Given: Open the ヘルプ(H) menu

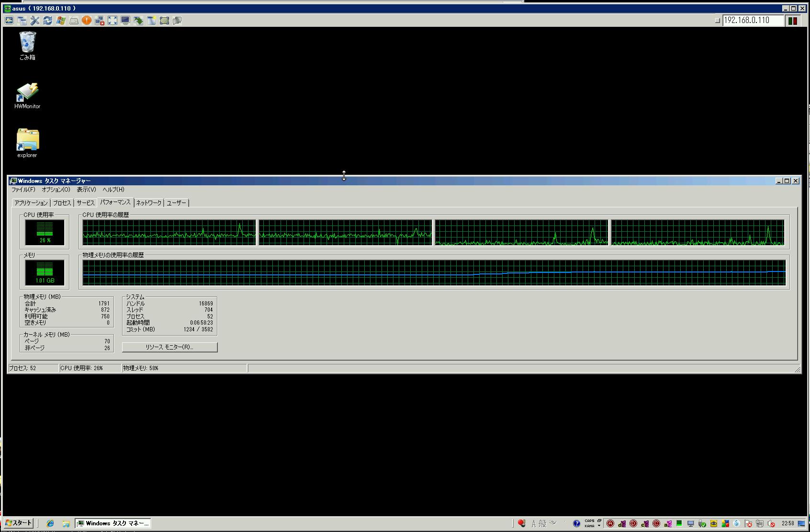Looking at the screenshot, I should 113,189.
